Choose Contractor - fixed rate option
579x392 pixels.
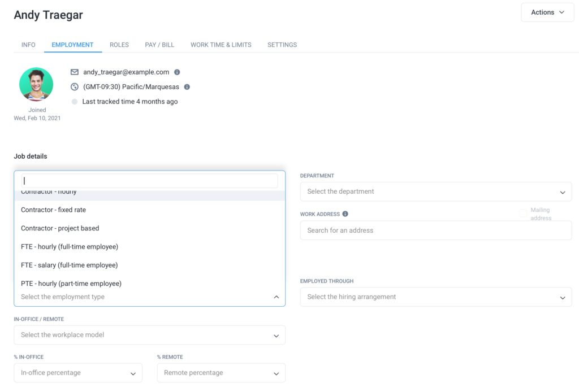pos(54,210)
